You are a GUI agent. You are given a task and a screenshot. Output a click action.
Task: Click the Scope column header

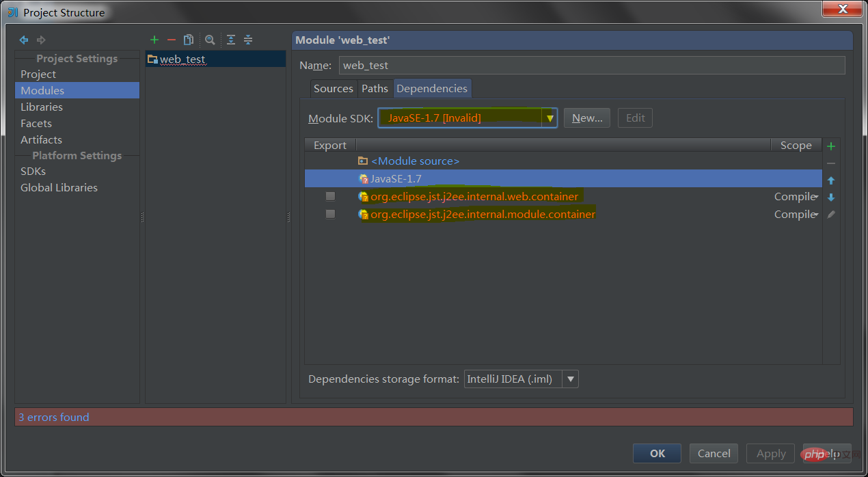(x=796, y=146)
